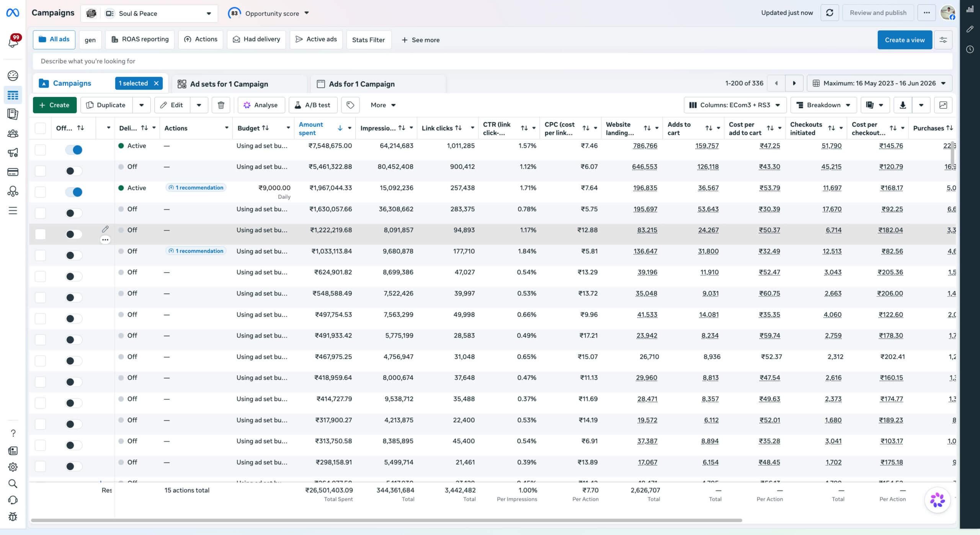Open 1 recommendation on ₹9,000.00 row

196,188
